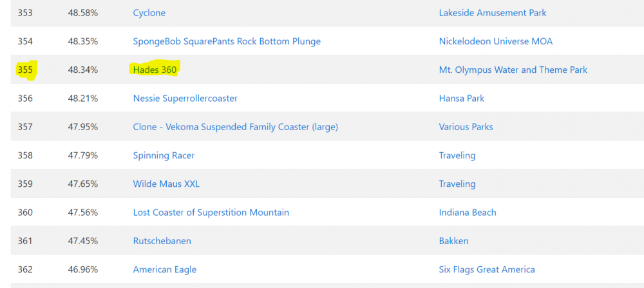The height and width of the screenshot is (288, 644).
Task: Click SpongeBob SquarePants Rock Bottom Plunge link
Action: point(227,41)
